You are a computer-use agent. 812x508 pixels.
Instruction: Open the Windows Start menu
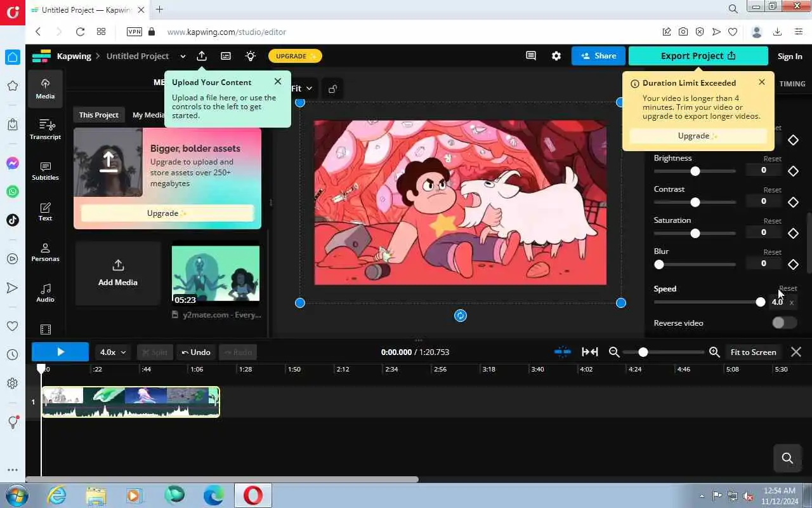(16, 495)
